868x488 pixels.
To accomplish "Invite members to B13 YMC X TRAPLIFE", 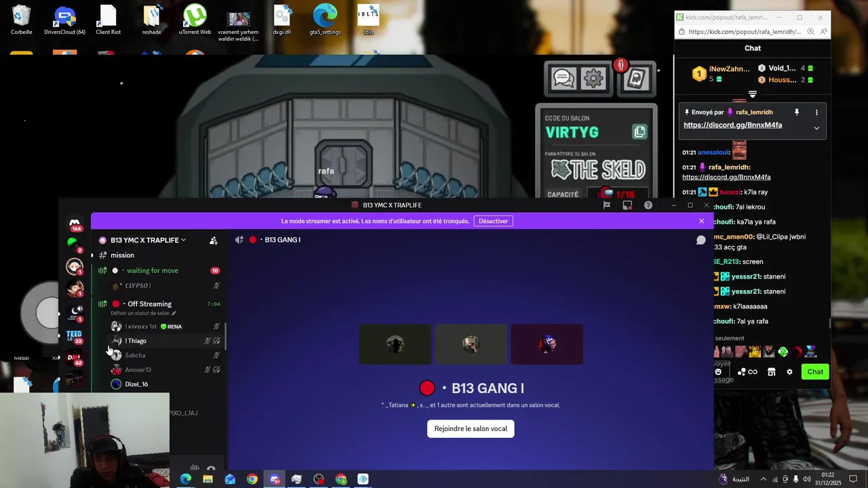I will (x=214, y=240).
